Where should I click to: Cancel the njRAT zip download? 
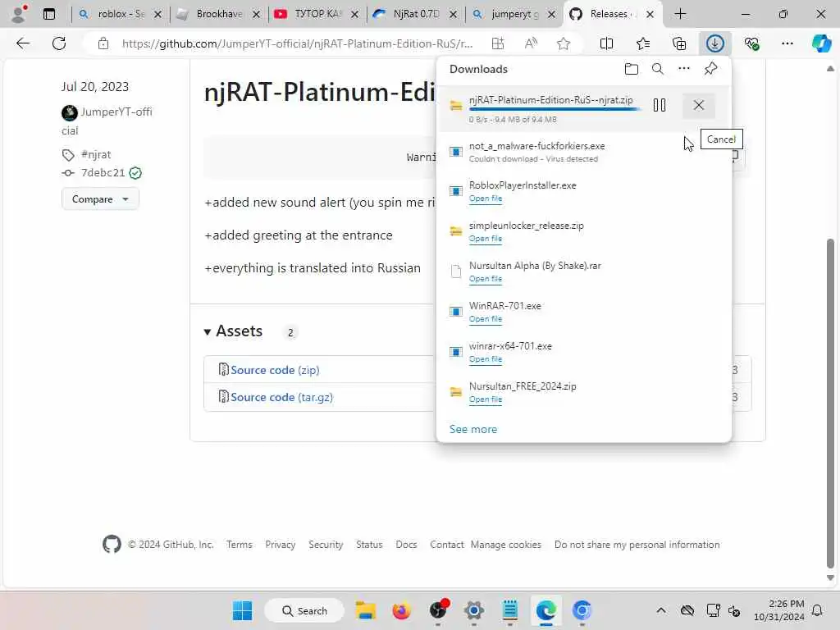pyautogui.click(x=699, y=105)
